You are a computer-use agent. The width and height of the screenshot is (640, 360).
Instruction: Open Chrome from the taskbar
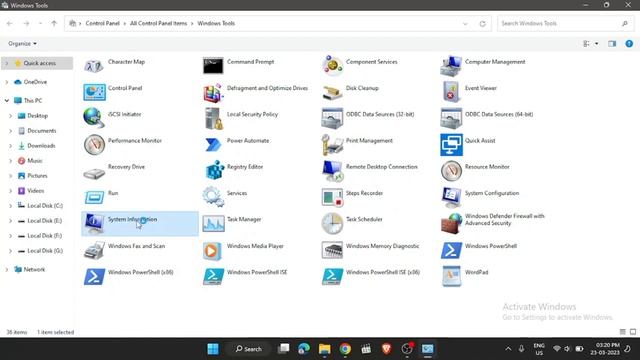click(x=345, y=349)
